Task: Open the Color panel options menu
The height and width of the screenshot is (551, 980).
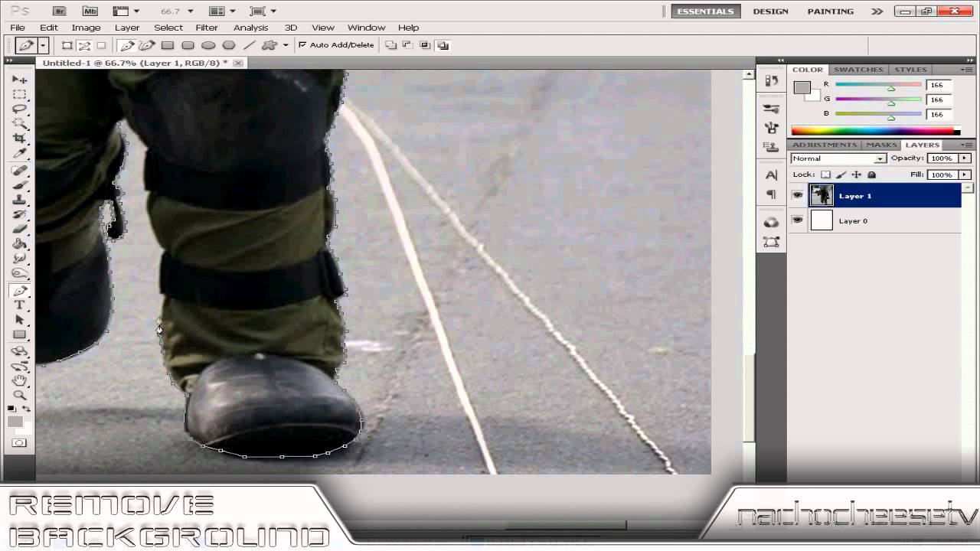Action: coord(968,70)
